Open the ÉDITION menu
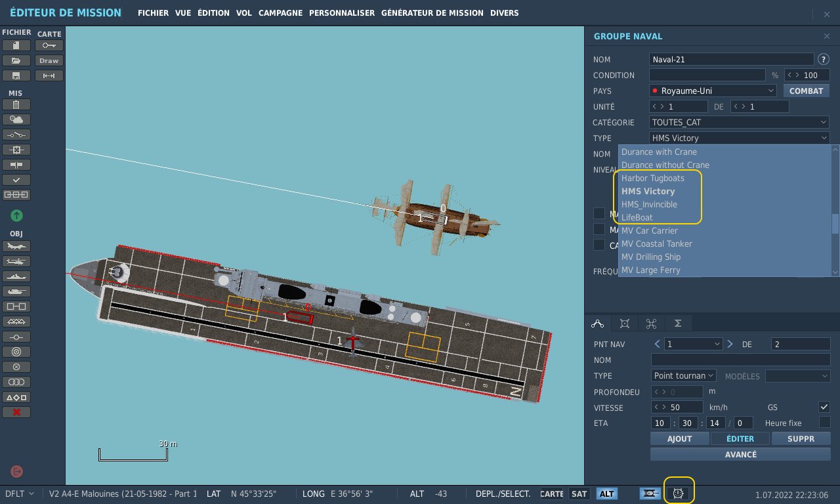Screen dimensions: 840x504 pyautogui.click(x=213, y=13)
